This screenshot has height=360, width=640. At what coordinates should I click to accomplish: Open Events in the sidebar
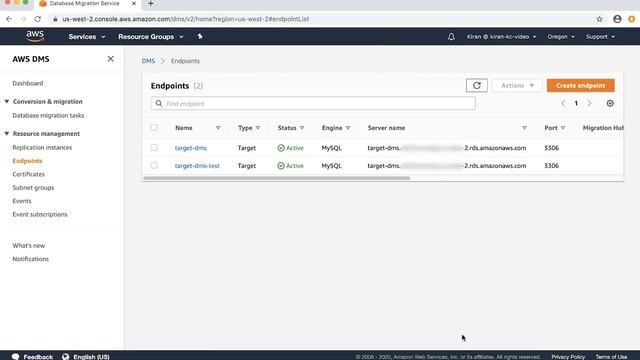[22, 201]
